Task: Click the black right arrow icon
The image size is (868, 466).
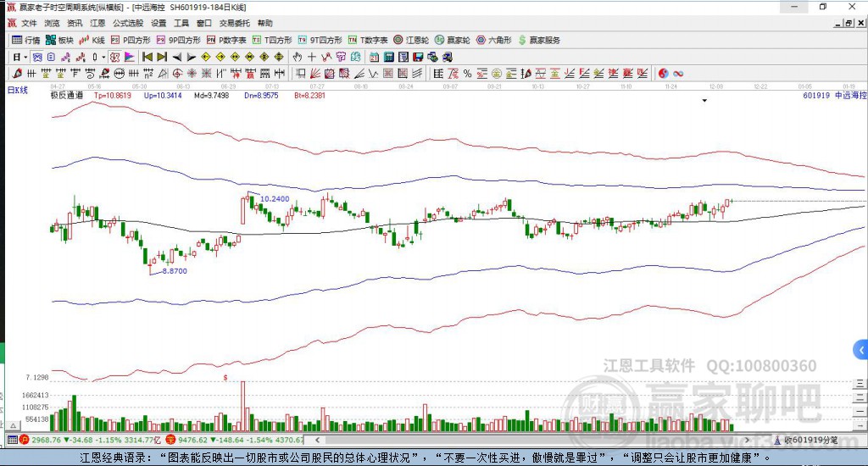Action: [x=191, y=57]
